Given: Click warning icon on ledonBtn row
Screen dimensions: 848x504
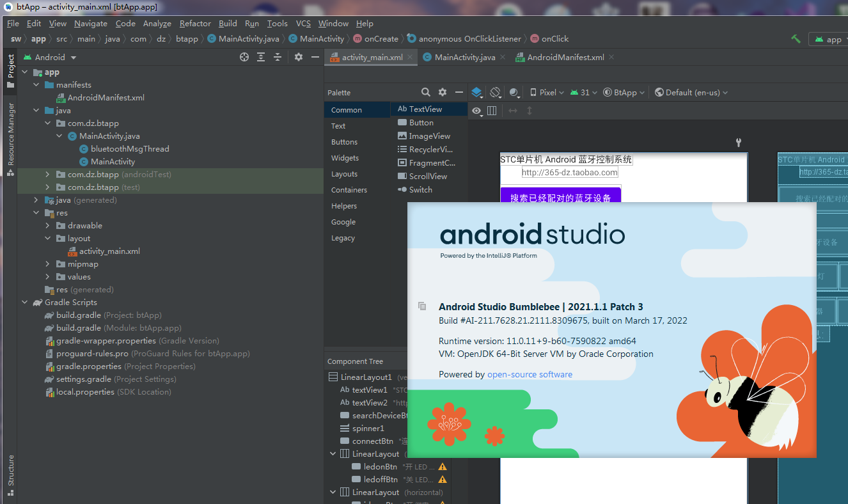Looking at the screenshot, I should coord(442,467).
